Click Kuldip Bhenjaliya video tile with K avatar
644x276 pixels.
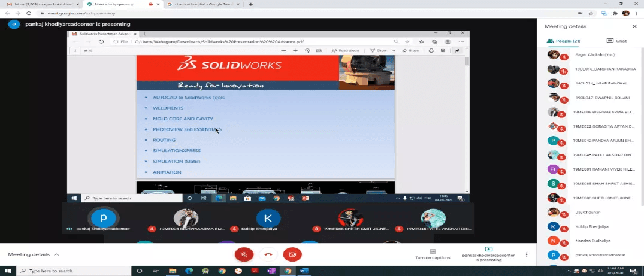coord(268,219)
